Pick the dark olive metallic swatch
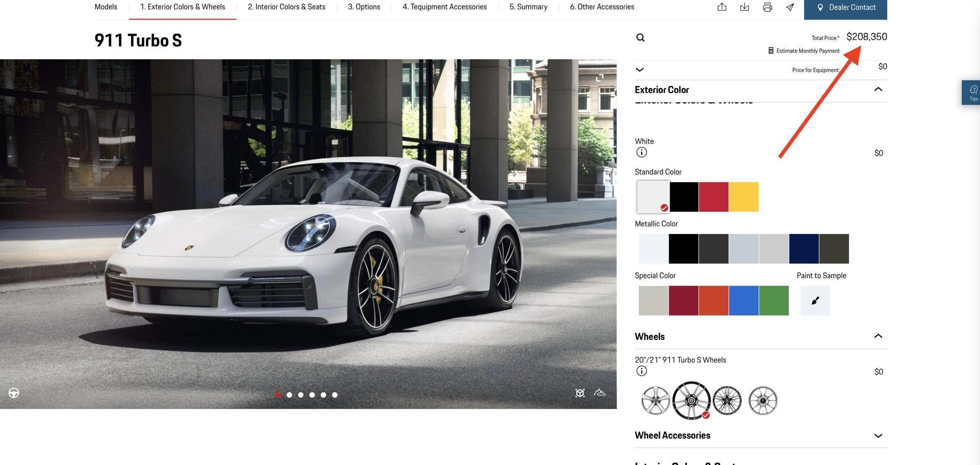 [x=834, y=249]
